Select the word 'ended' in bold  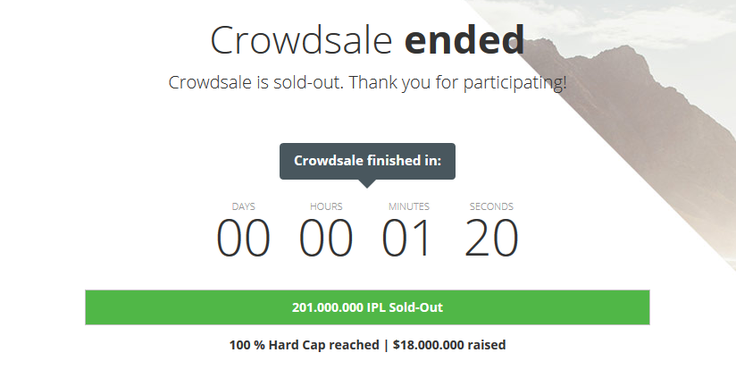pos(465,40)
